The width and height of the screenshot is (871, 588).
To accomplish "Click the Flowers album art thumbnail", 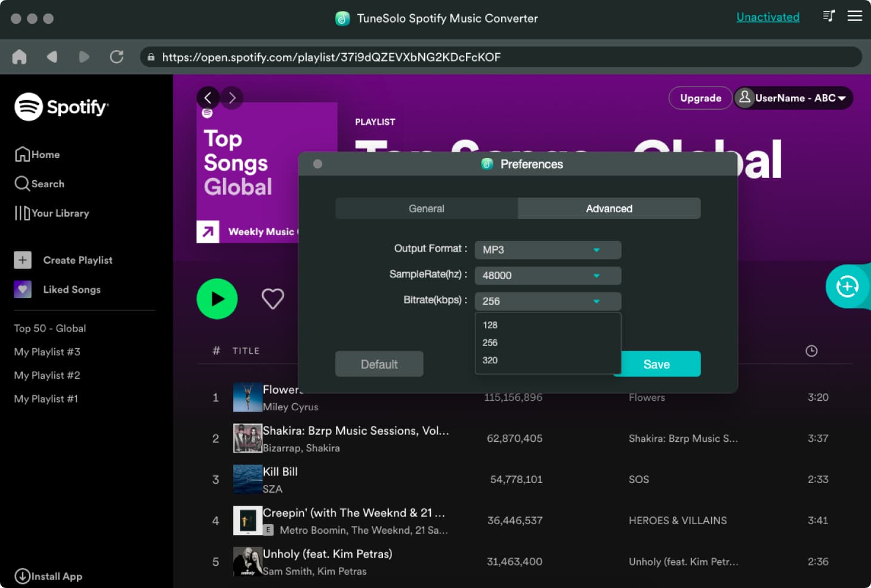I will pyautogui.click(x=248, y=397).
